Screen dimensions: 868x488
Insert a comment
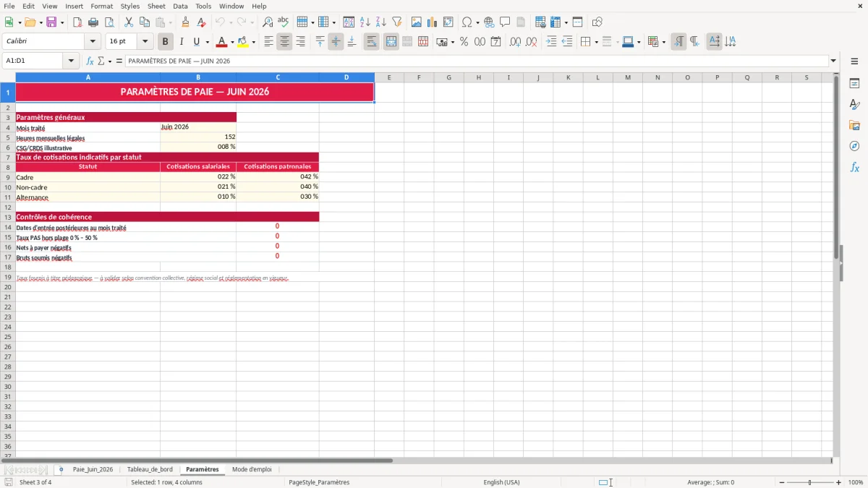click(x=505, y=22)
